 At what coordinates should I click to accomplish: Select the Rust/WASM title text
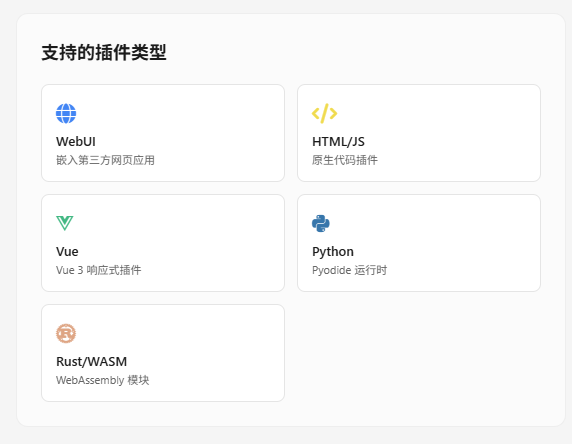[92, 362]
